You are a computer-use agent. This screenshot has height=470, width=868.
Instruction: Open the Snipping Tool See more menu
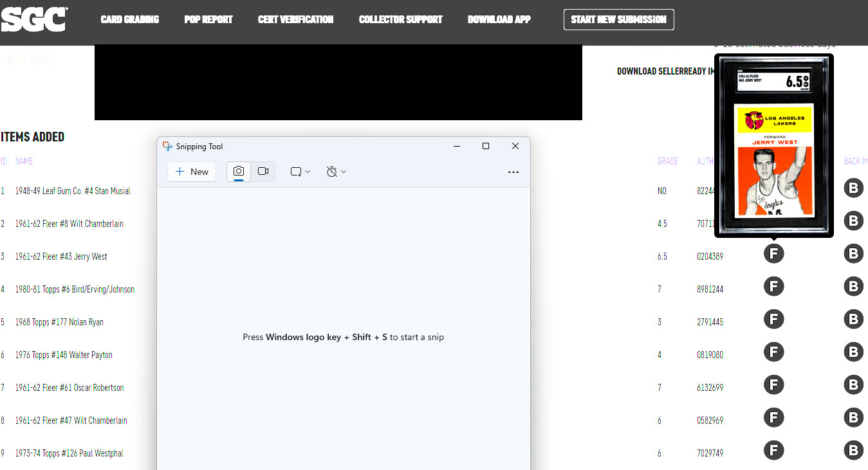[x=513, y=172]
